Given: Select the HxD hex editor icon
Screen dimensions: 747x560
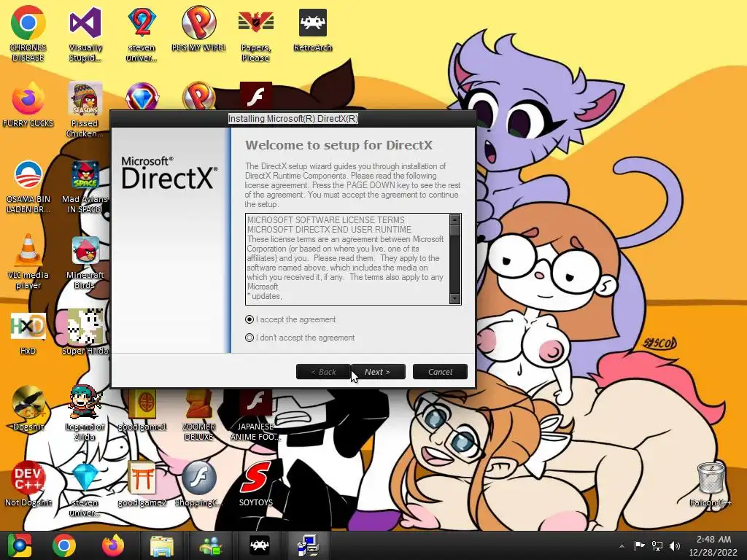Looking at the screenshot, I should coord(28,333).
